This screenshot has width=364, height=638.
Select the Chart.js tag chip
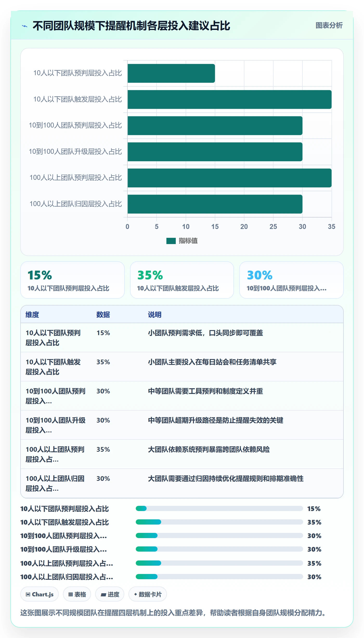40,594
